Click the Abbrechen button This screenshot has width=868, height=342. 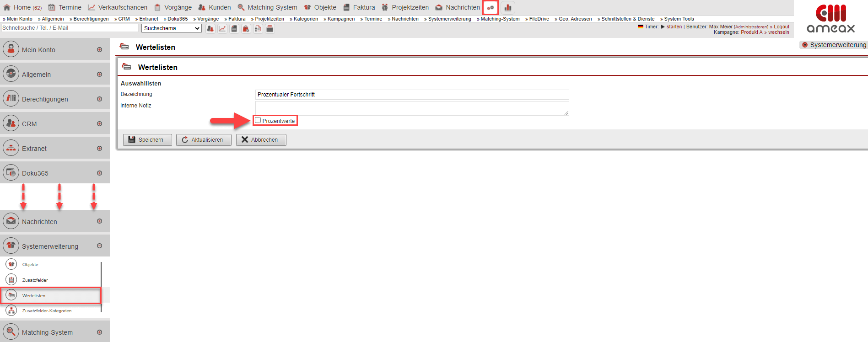point(261,140)
